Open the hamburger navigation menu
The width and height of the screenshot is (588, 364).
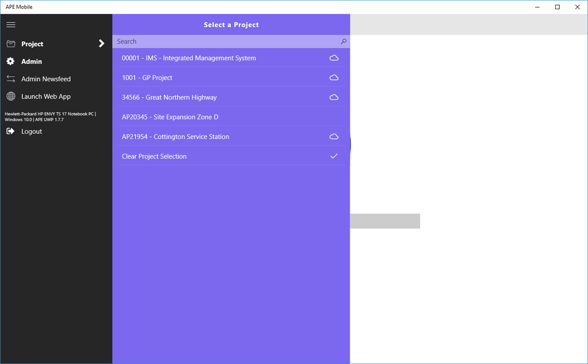click(x=11, y=25)
